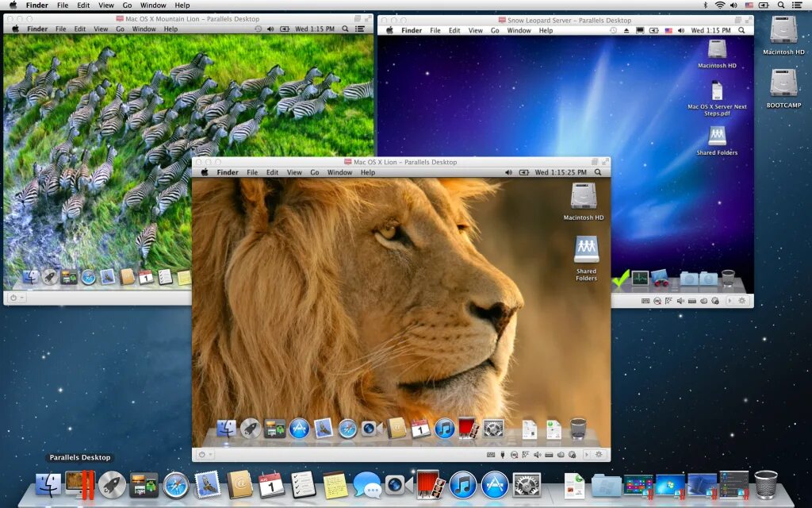Open the green checkmark app in Snow Leopard Dock

pyautogui.click(x=620, y=279)
